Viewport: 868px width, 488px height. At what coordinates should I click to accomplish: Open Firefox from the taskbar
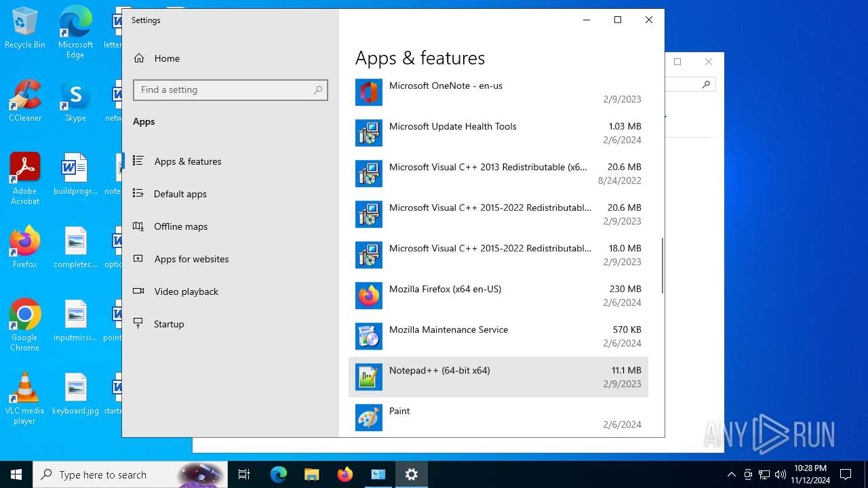[344, 474]
